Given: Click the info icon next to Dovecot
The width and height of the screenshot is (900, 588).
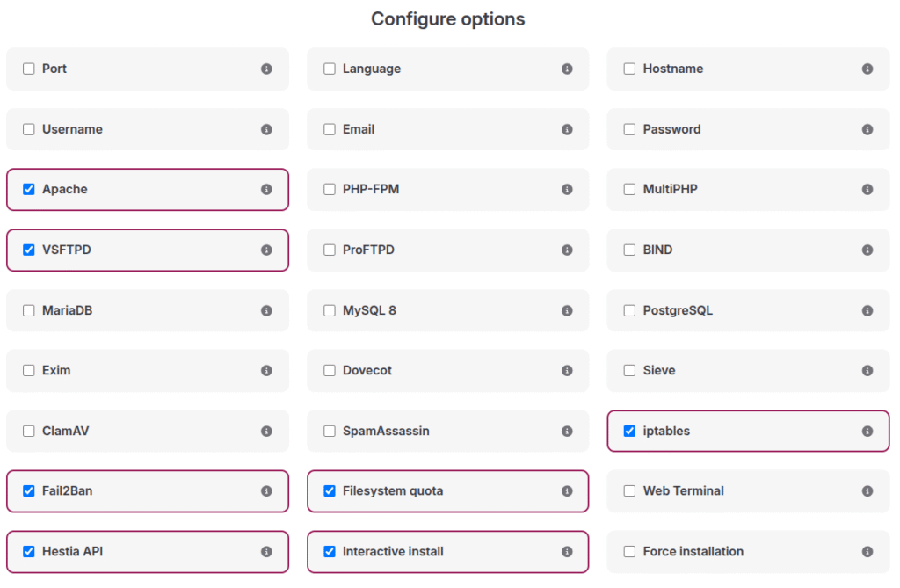Looking at the screenshot, I should tap(567, 371).
